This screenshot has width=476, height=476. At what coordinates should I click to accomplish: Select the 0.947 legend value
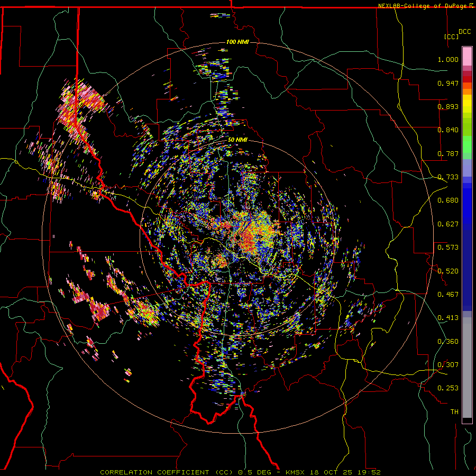(448, 83)
